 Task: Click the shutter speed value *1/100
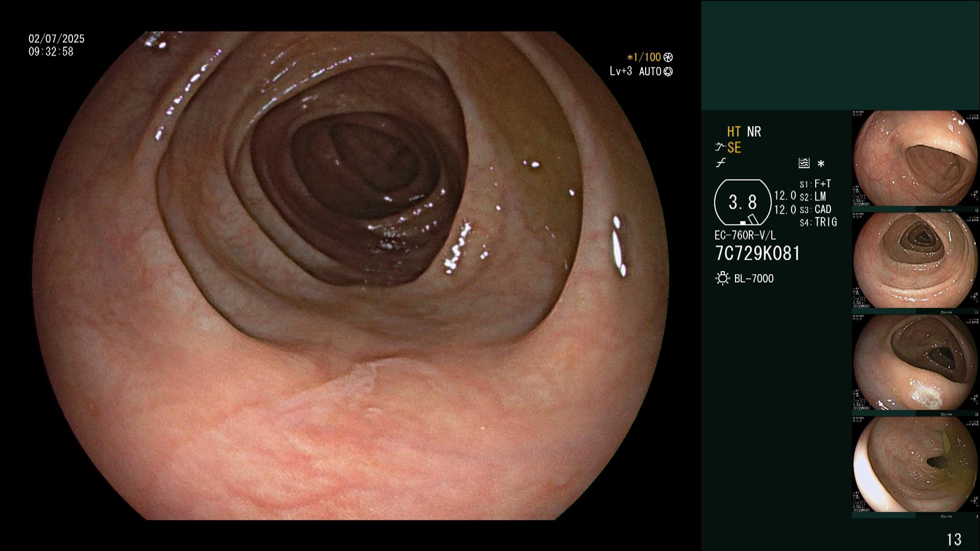644,57
